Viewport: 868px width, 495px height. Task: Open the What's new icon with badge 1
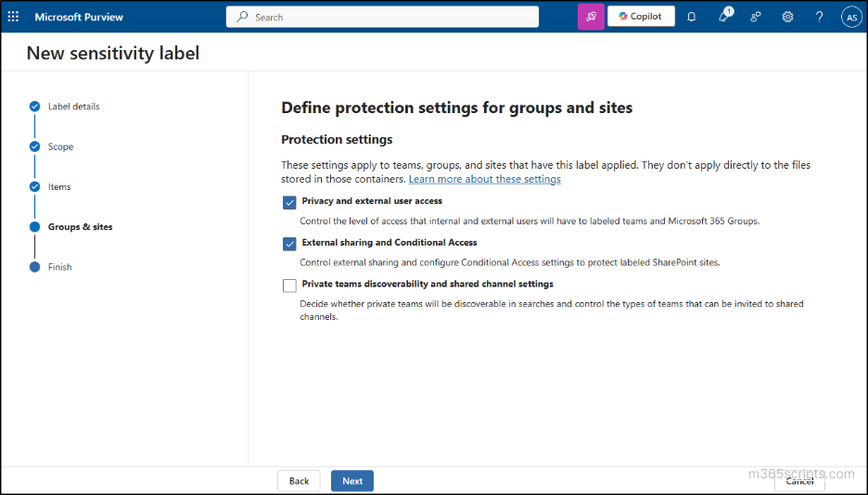pos(724,16)
